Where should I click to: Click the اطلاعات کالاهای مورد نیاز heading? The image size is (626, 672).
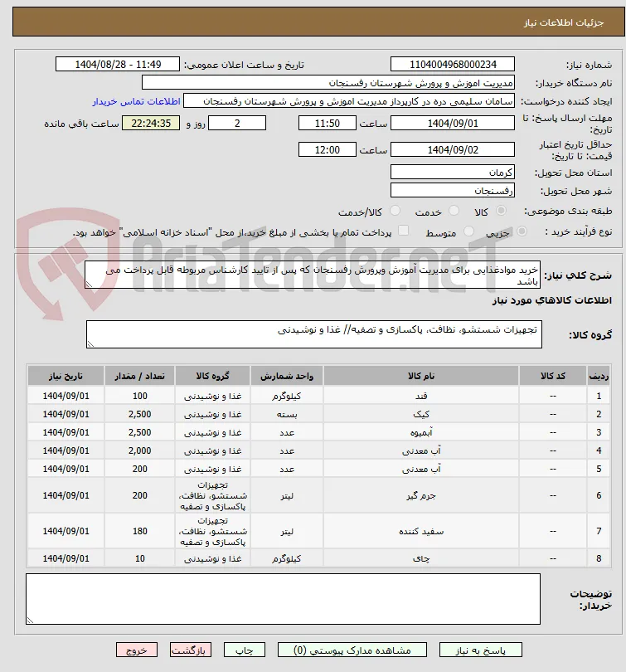[x=552, y=300]
